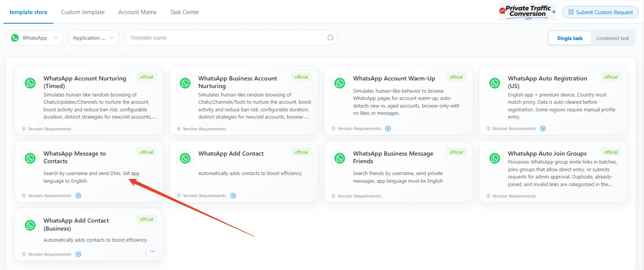Click the search magnifier icon
The width and height of the screenshot is (644, 270).
[x=331, y=38]
